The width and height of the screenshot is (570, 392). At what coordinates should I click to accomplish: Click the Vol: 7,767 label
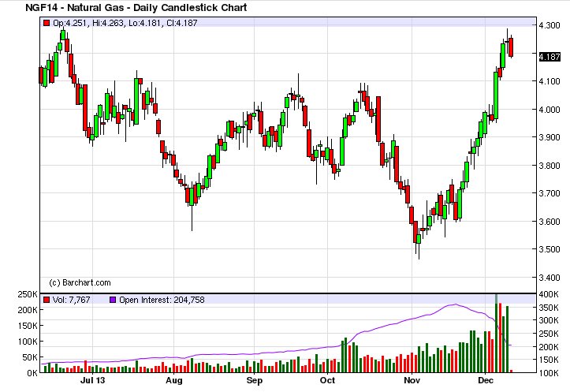[x=71, y=300]
